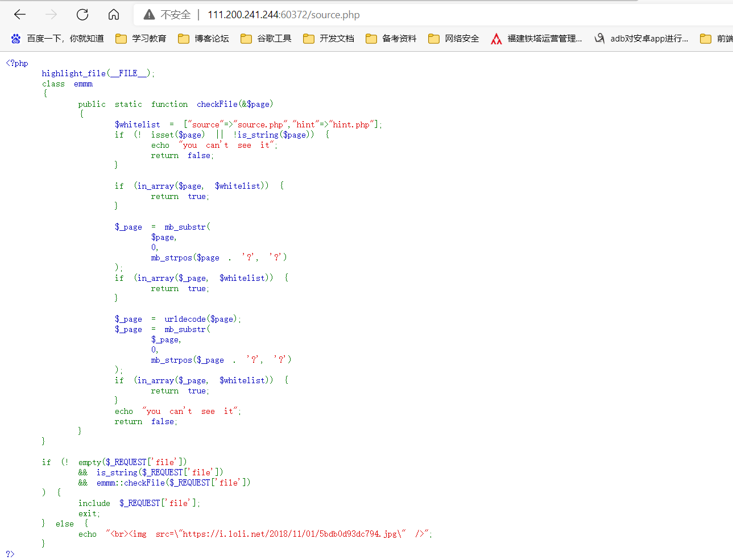Click the first '$_page = mb_substr(' line

pyautogui.click(x=163, y=227)
